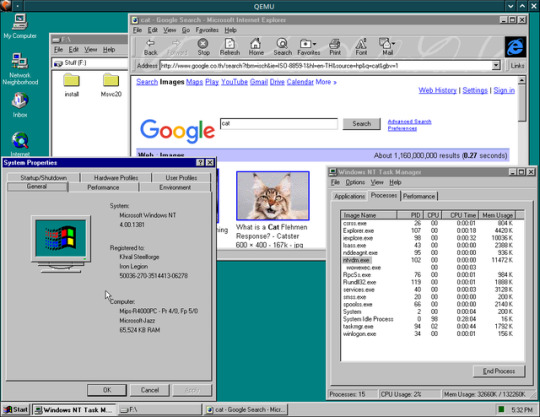Click the help question mark in System Properties
This screenshot has width=540, height=417.
pos(200,163)
